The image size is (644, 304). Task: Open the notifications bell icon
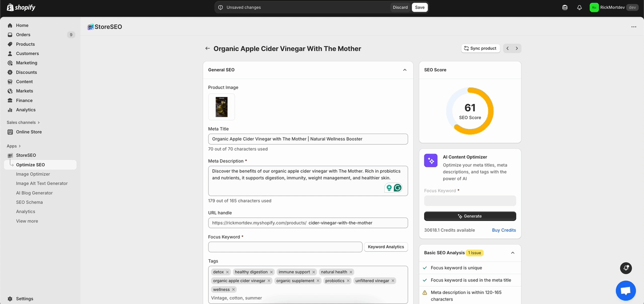point(579,8)
